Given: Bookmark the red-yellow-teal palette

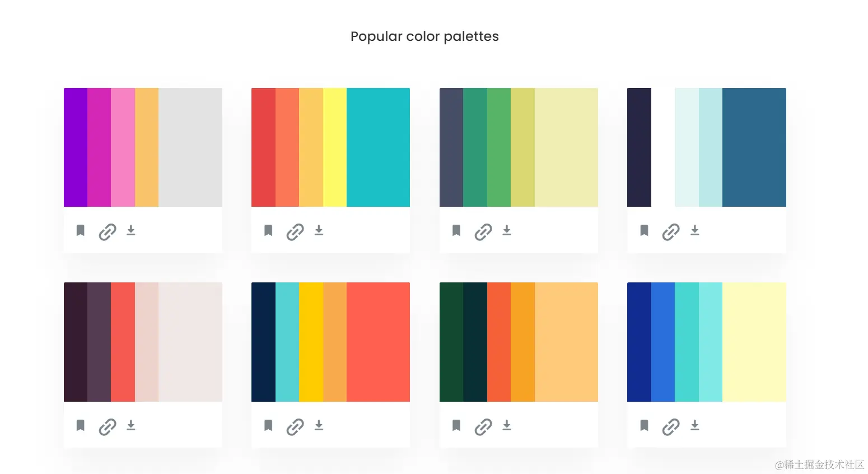Looking at the screenshot, I should click(x=268, y=230).
